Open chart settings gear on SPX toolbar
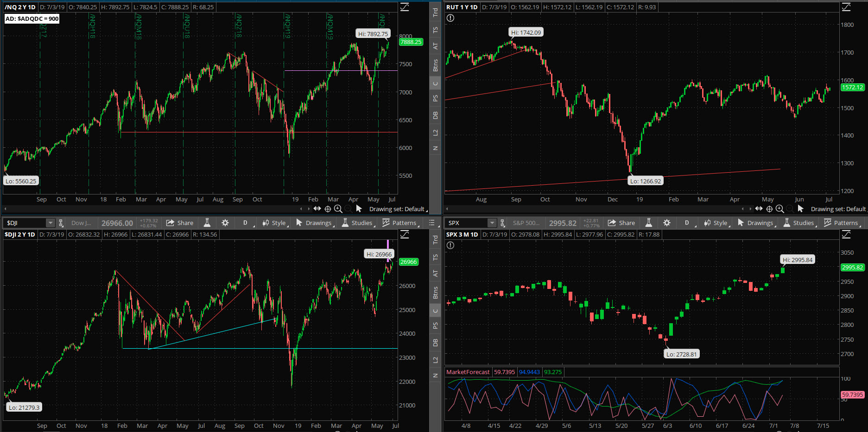Image resolution: width=868 pixels, height=432 pixels. click(667, 223)
